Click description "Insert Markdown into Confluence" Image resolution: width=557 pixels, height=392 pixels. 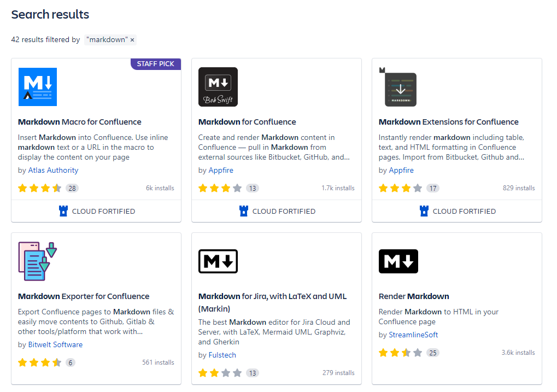(x=93, y=148)
